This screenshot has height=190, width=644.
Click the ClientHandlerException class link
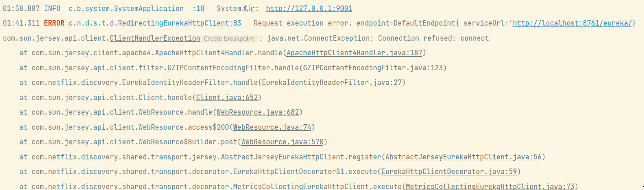154,38
